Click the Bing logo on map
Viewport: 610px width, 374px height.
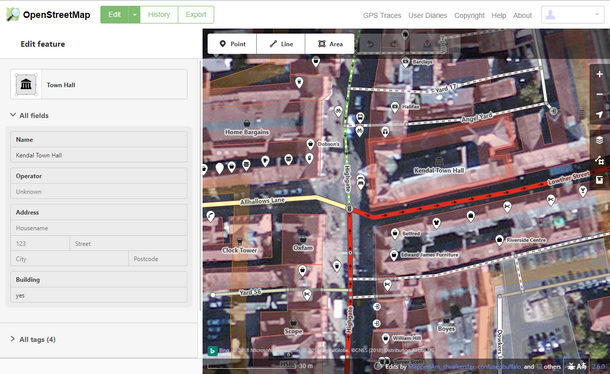tap(212, 351)
